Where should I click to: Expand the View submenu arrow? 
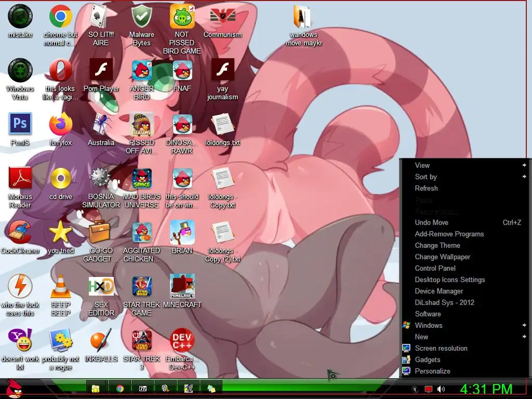point(524,165)
